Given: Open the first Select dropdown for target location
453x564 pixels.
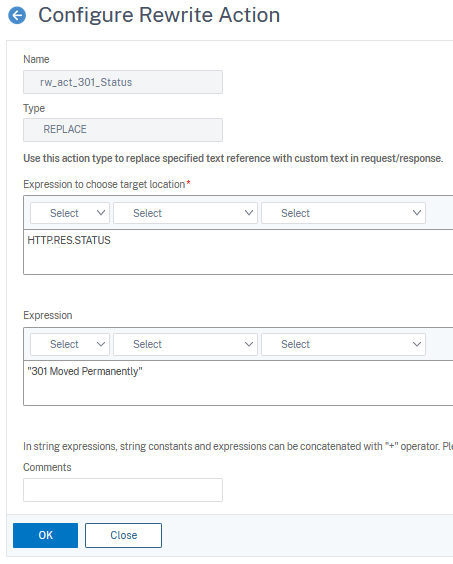Looking at the screenshot, I should click(x=70, y=213).
